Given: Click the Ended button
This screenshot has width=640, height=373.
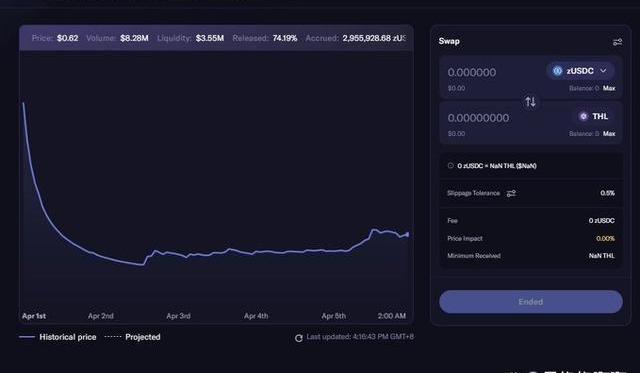Looking at the screenshot, I should pos(531,302).
